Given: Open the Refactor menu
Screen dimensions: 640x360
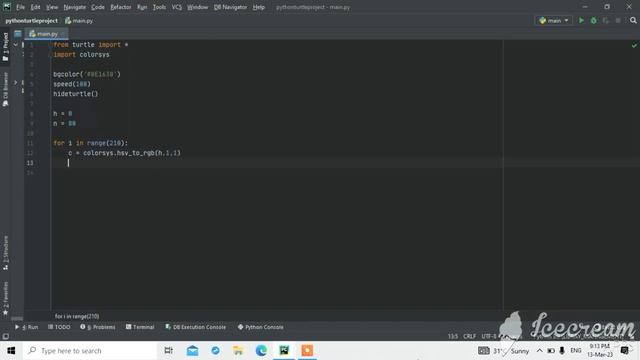Looking at the screenshot, I should 121,7.
